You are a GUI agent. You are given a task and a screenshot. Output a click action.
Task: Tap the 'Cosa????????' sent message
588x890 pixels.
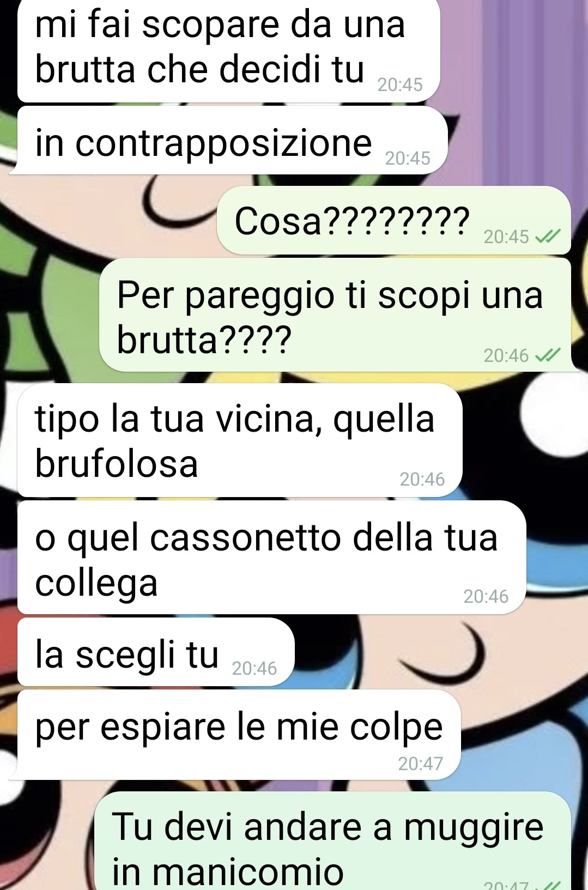pyautogui.click(x=394, y=220)
